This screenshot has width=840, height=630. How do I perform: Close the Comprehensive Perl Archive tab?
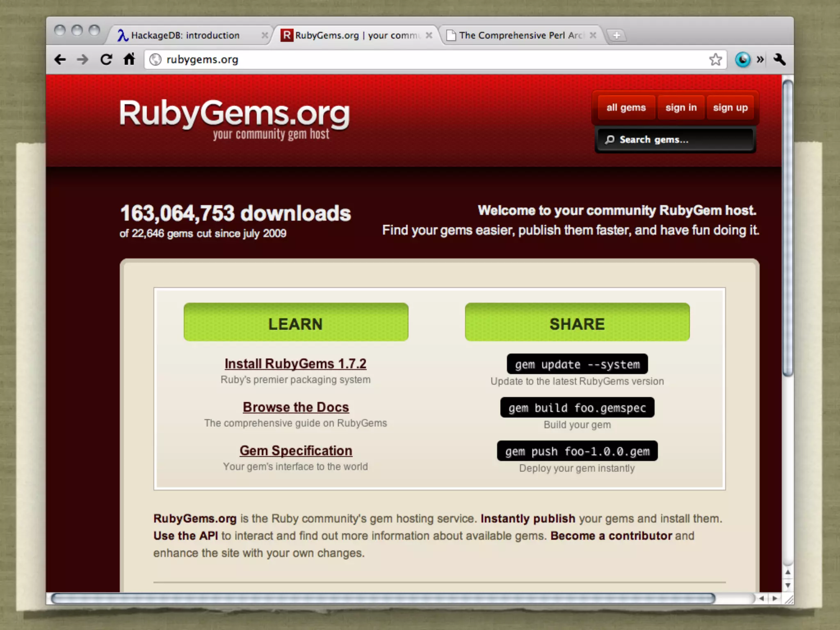(593, 35)
